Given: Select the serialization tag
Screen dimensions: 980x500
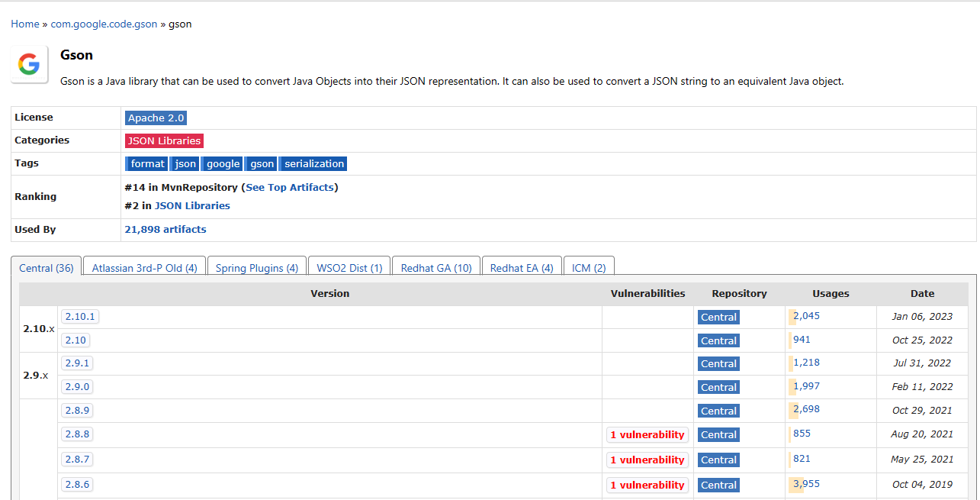Looking at the screenshot, I should click(314, 163).
